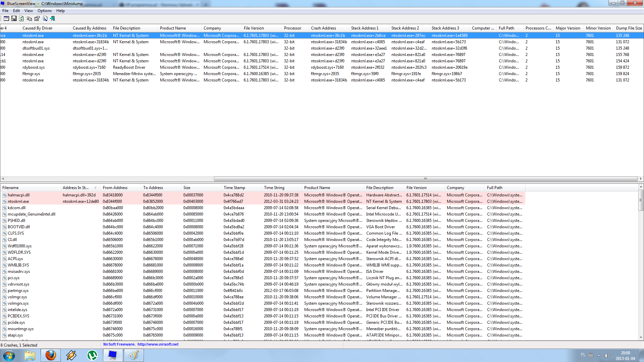Image resolution: width=644 pixels, height=362 pixels.
Task: Switch to Paint in the taskbar
Action: click(x=133, y=355)
